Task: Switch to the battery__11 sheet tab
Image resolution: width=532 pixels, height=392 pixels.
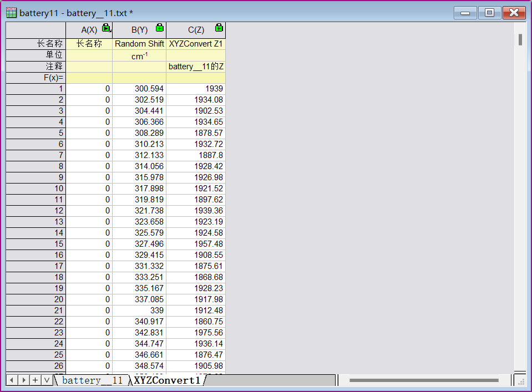Action: click(x=92, y=380)
